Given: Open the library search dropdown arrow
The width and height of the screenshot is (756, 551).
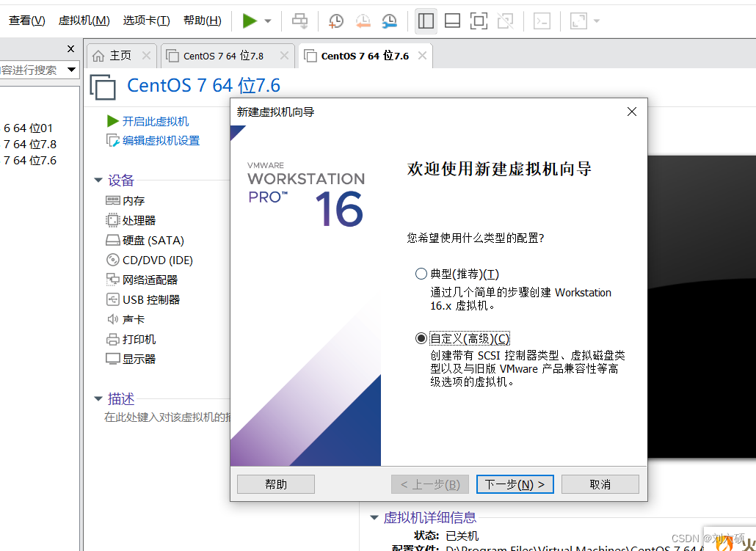Looking at the screenshot, I should point(71,70).
